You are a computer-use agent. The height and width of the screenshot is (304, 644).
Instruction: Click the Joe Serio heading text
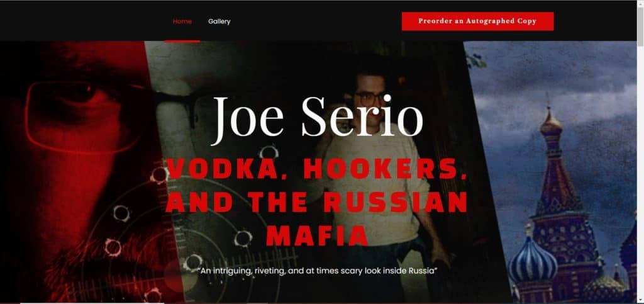click(x=318, y=116)
